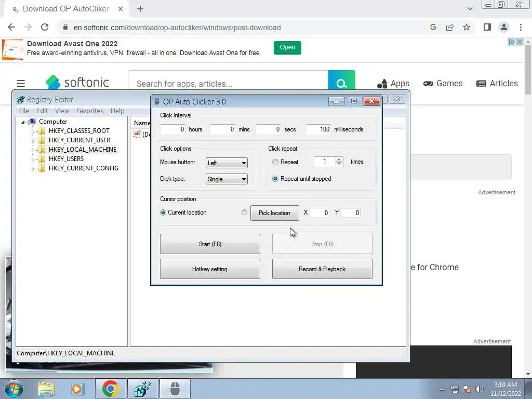Click the Chrome back arrow
532x399 pixels.
(x=11, y=28)
